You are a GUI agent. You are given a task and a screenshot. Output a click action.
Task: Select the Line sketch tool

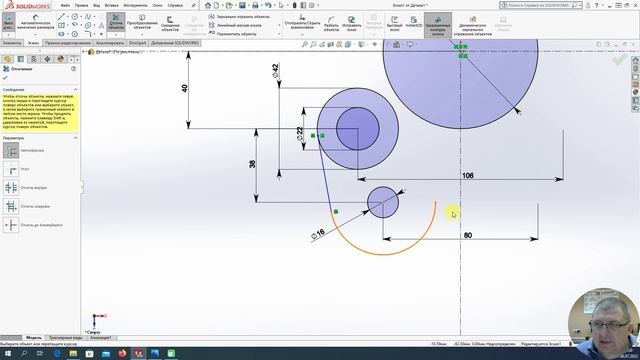point(61,17)
